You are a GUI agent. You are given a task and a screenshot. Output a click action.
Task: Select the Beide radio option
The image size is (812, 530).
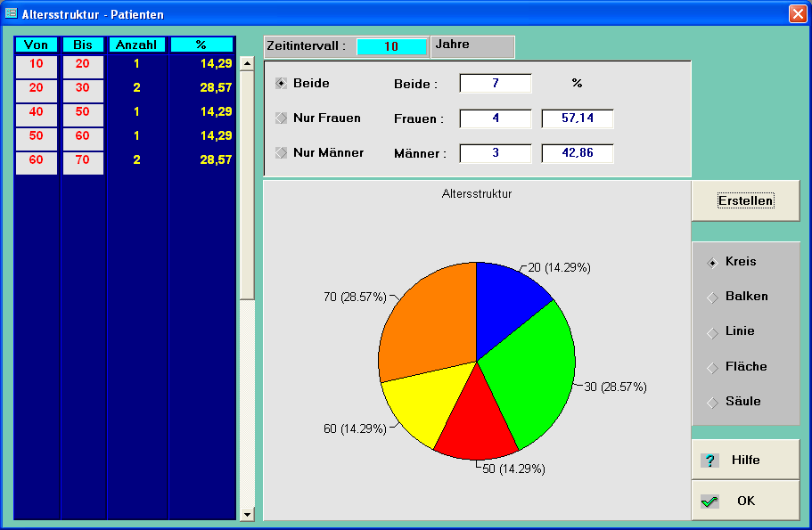point(282,83)
